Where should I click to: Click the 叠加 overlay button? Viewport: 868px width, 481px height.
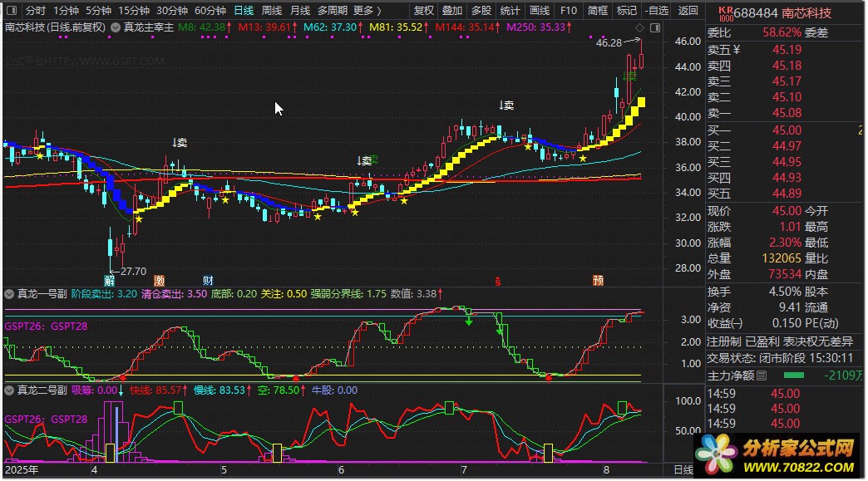452,11
